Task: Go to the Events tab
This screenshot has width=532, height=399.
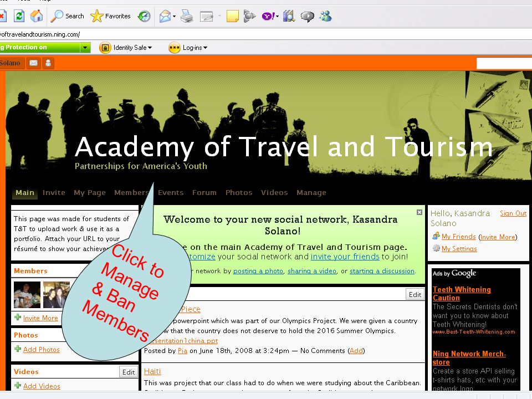Action: pos(171,193)
